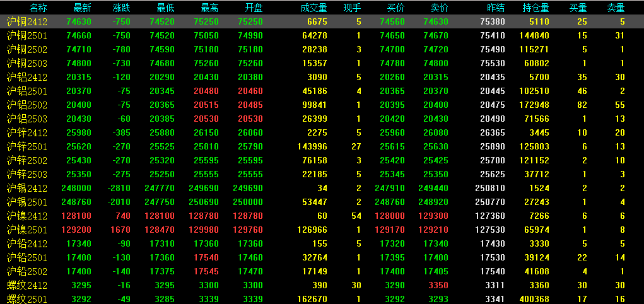This screenshot has width=644, height=304.
Task: Select the 沪锌2412 contract name
Action: (27, 132)
